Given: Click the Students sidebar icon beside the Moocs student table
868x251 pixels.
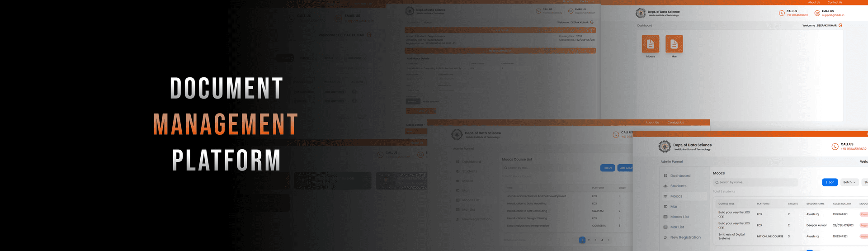Looking at the screenshot, I should pos(665,186).
